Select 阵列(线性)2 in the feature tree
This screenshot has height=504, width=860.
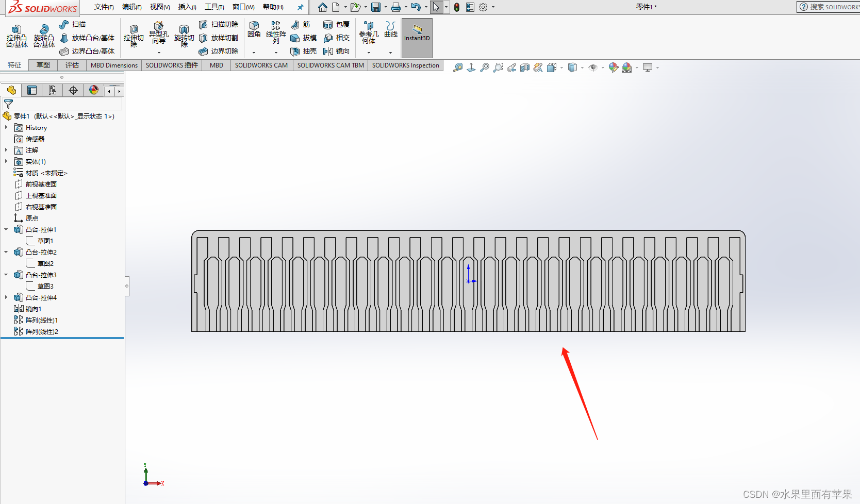(41, 331)
